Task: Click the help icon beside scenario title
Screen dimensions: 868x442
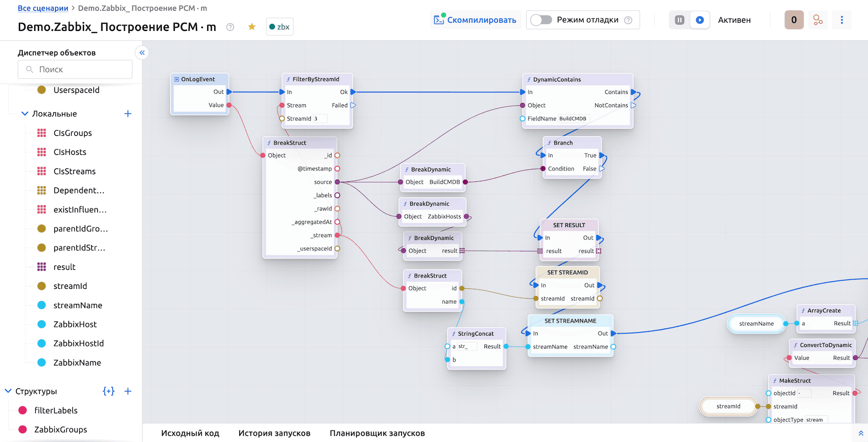Action: [x=230, y=27]
